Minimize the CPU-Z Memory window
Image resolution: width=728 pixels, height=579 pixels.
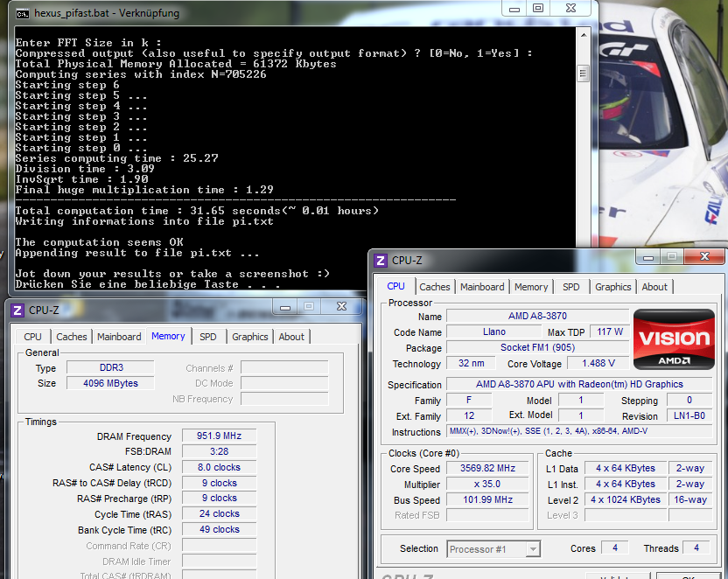tap(285, 307)
